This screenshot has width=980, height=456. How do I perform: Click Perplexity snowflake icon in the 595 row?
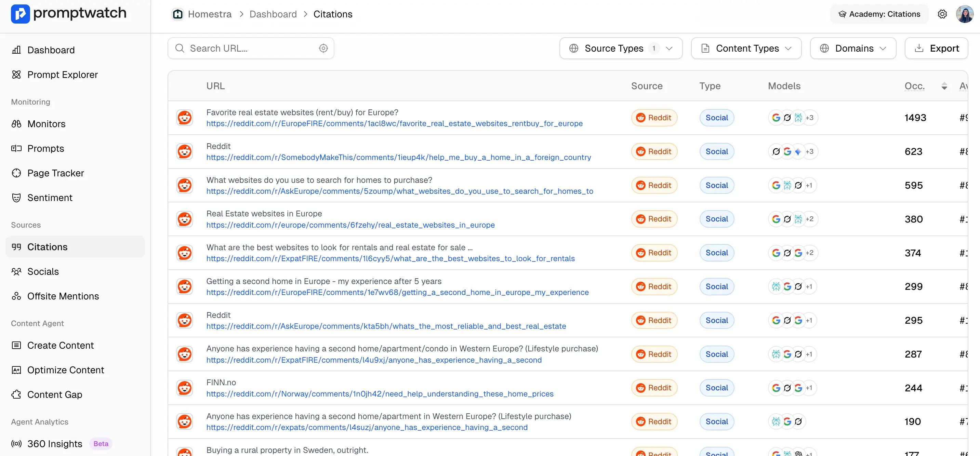pyautogui.click(x=787, y=186)
